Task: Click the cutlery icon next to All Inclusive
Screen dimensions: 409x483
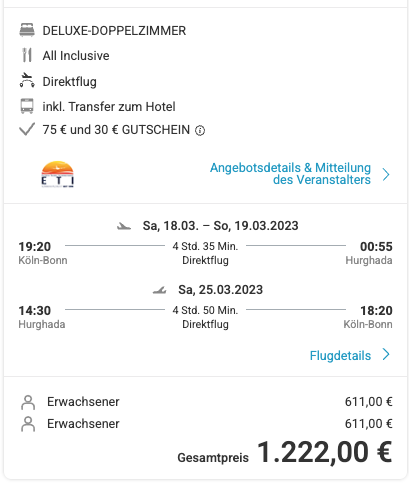Action: click(27, 55)
